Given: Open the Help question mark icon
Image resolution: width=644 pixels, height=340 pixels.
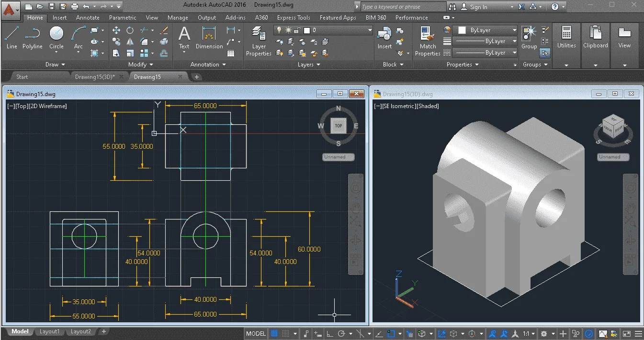Looking at the screenshot, I should [x=554, y=7].
